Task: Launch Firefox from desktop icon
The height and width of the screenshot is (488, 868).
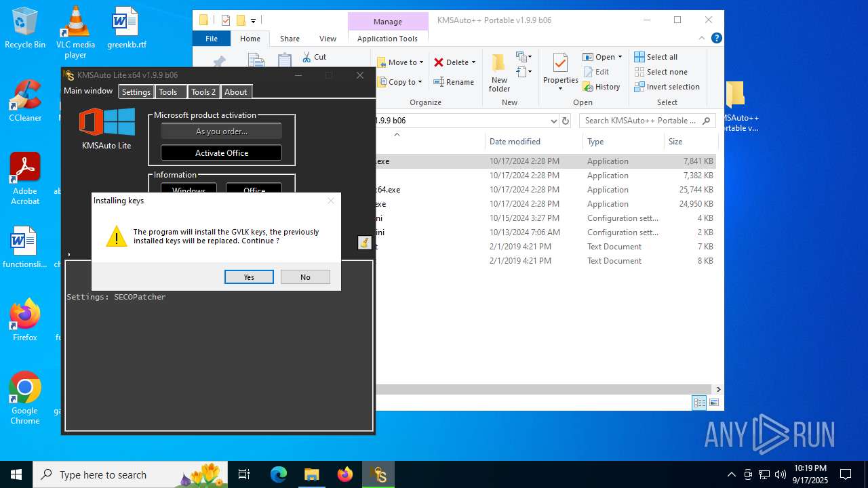Action: click(25, 320)
